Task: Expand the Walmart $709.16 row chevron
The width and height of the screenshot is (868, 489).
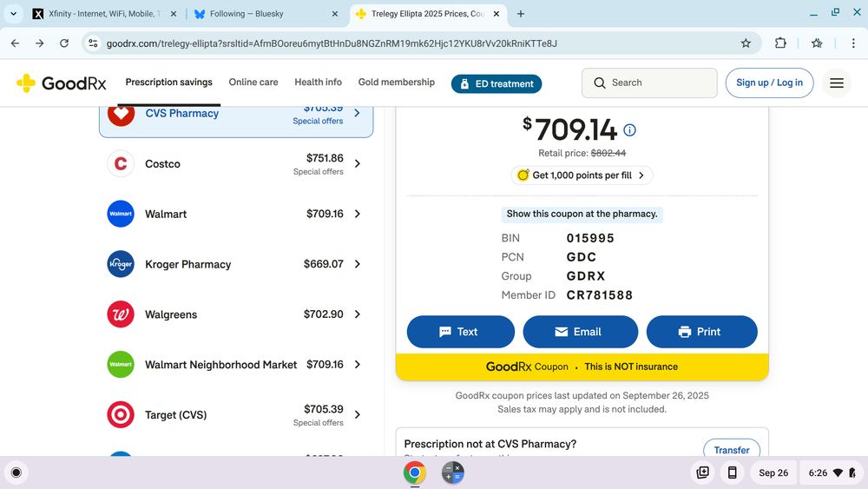Action: click(357, 214)
